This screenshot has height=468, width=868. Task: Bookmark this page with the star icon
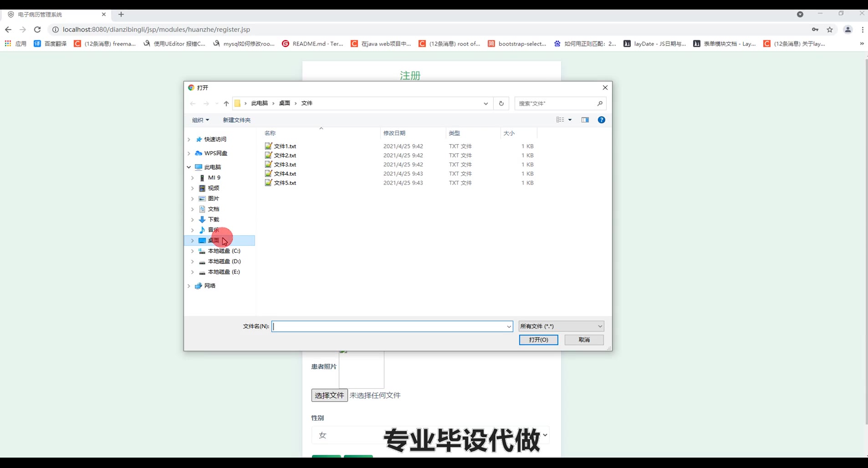(x=830, y=30)
